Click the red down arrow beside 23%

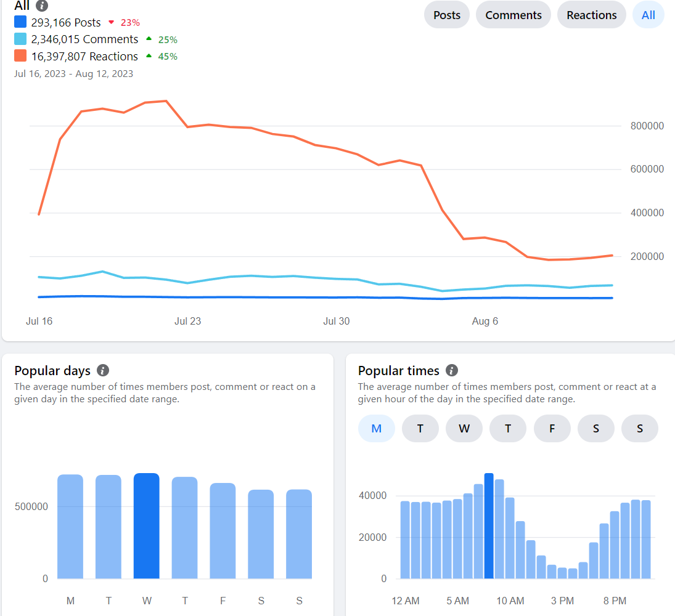pos(111,22)
